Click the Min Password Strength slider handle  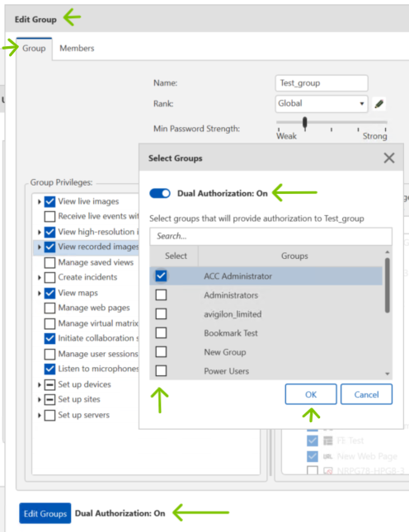point(305,123)
